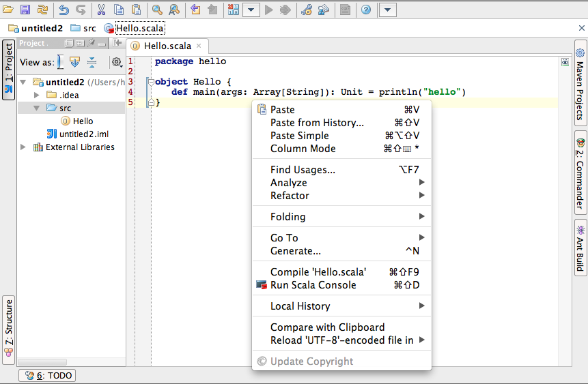
Task: Choose Compile 'Hello.scala' menu item
Action: pos(341,272)
